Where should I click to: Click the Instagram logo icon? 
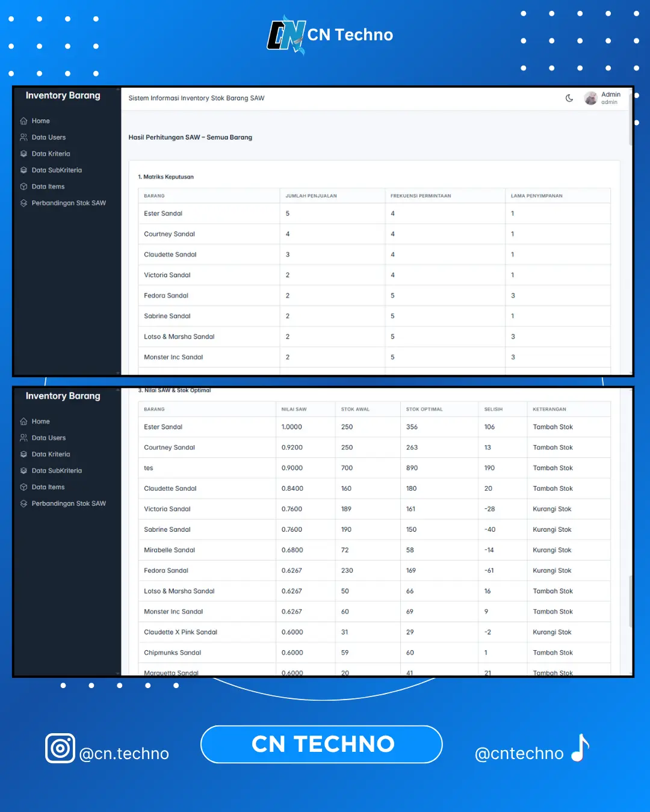[60, 748]
